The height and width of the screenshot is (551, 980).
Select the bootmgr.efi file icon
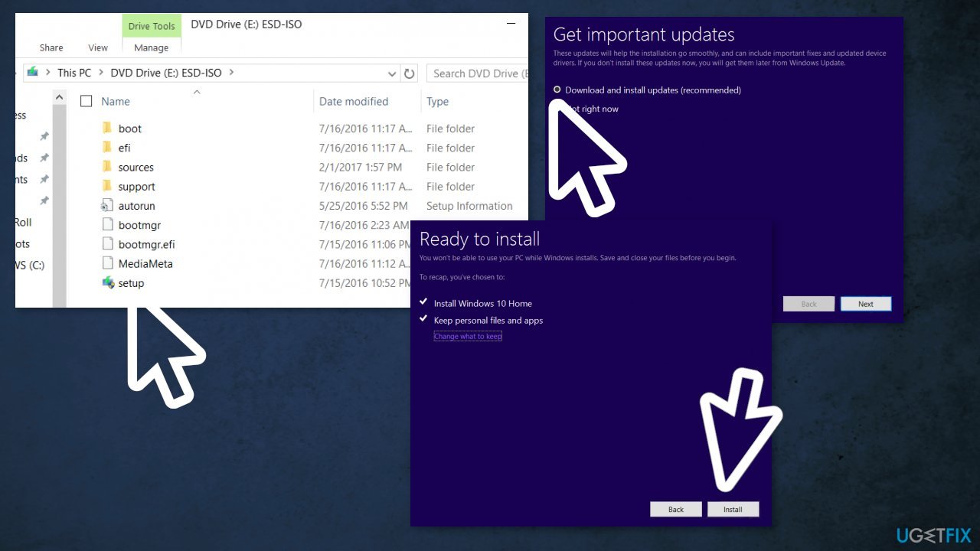click(107, 244)
